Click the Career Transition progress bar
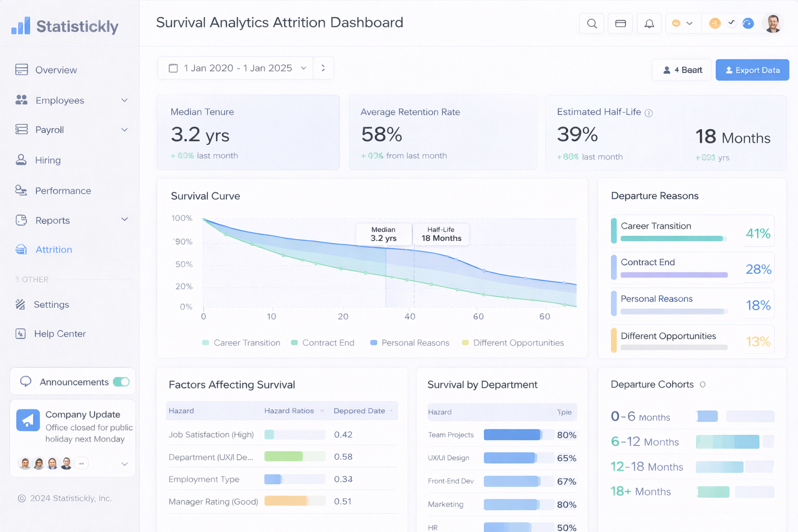 [x=672, y=238]
